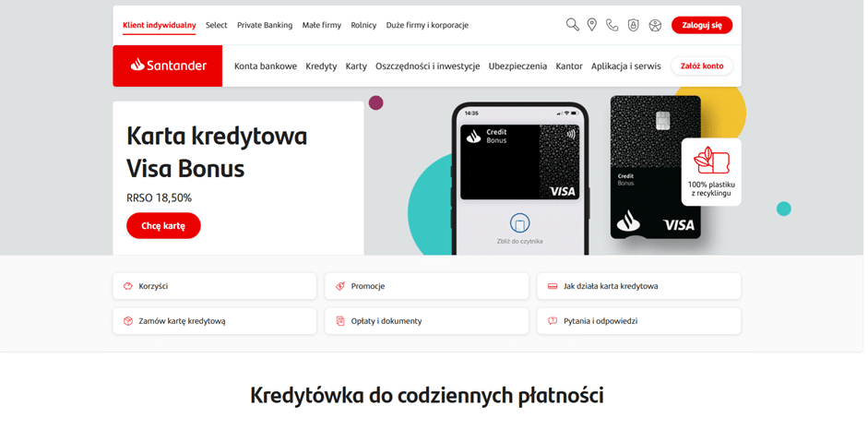The image size is (868, 430).
Task: Click the phone contact icon
Action: click(x=612, y=25)
